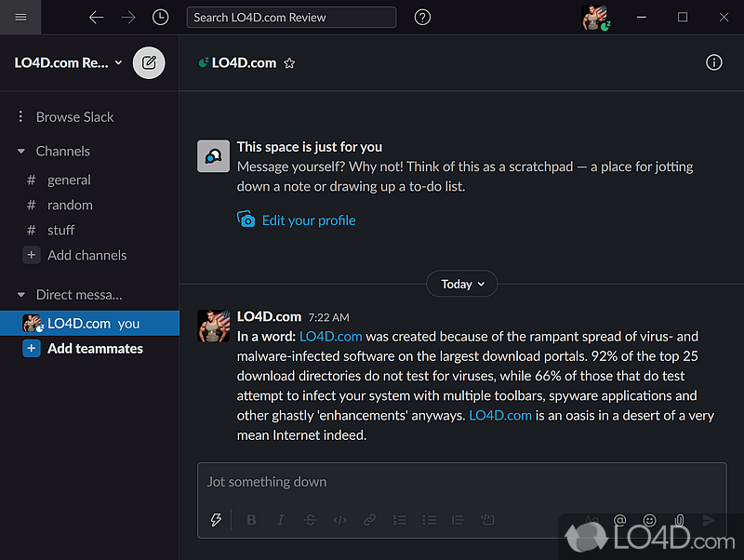744x560 pixels.
Task: Toggle inline code formatting
Action: (339, 520)
